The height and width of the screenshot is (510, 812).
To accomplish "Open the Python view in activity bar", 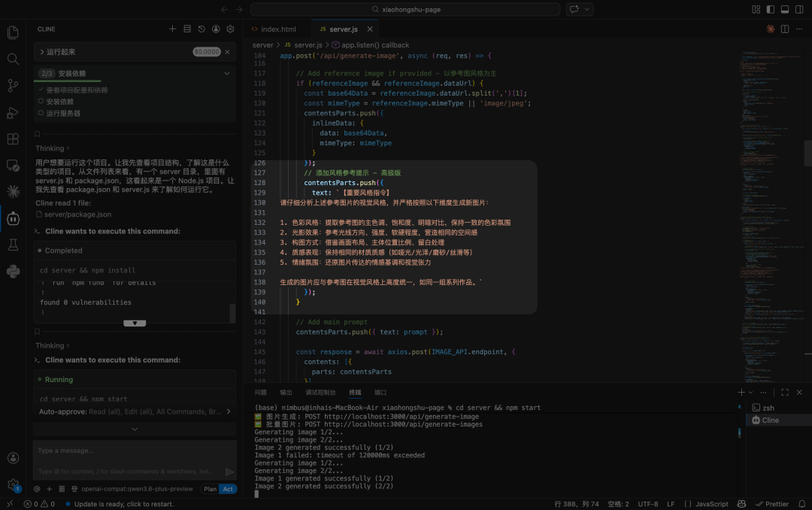I will click(13, 271).
